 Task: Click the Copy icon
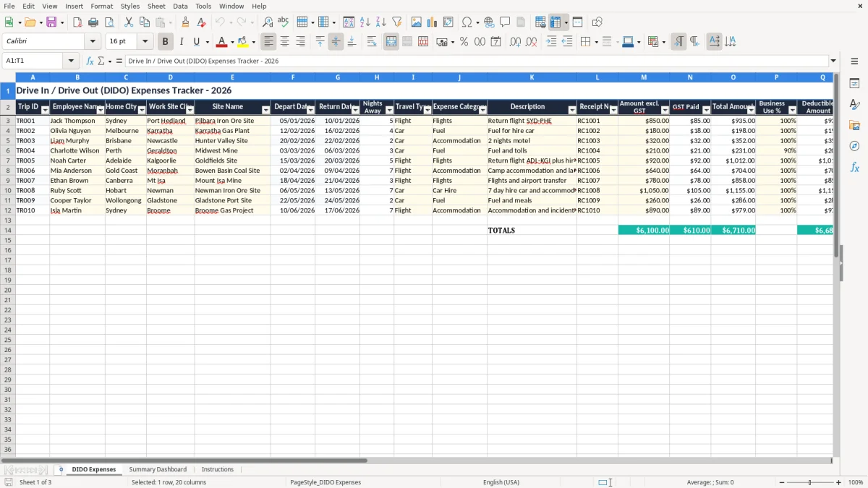(144, 22)
